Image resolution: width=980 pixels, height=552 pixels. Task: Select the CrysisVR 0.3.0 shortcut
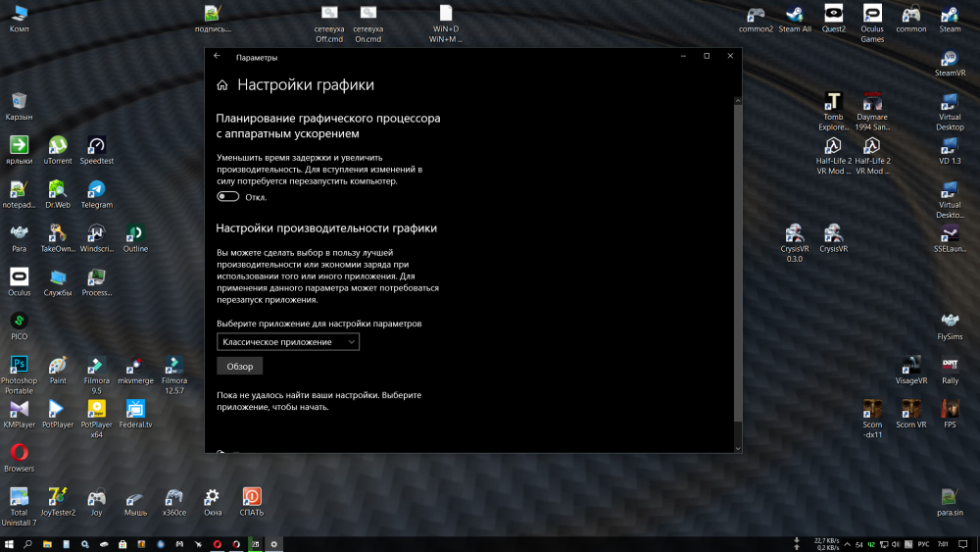795,243
